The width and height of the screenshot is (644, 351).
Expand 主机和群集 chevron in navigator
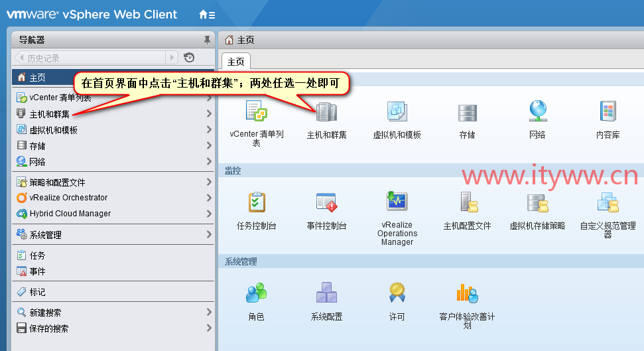(x=209, y=114)
